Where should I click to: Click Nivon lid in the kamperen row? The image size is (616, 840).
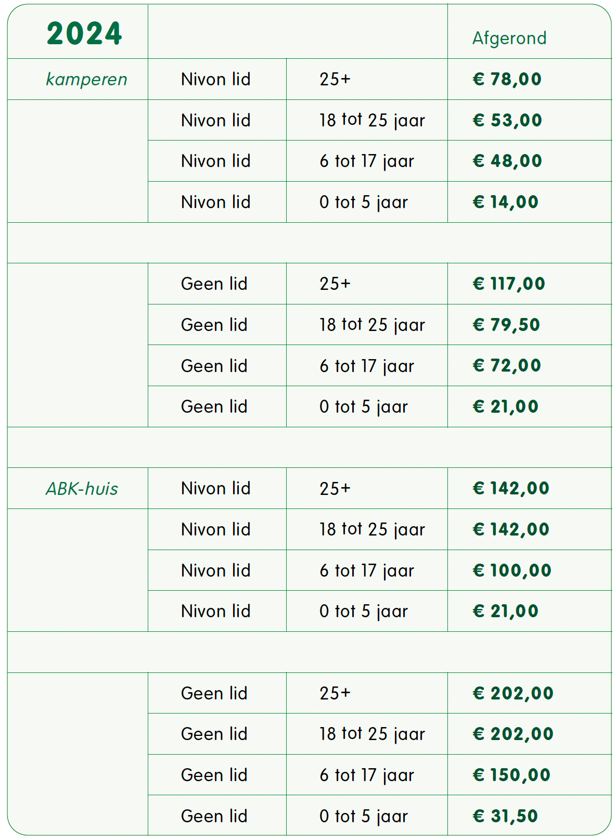216,79
